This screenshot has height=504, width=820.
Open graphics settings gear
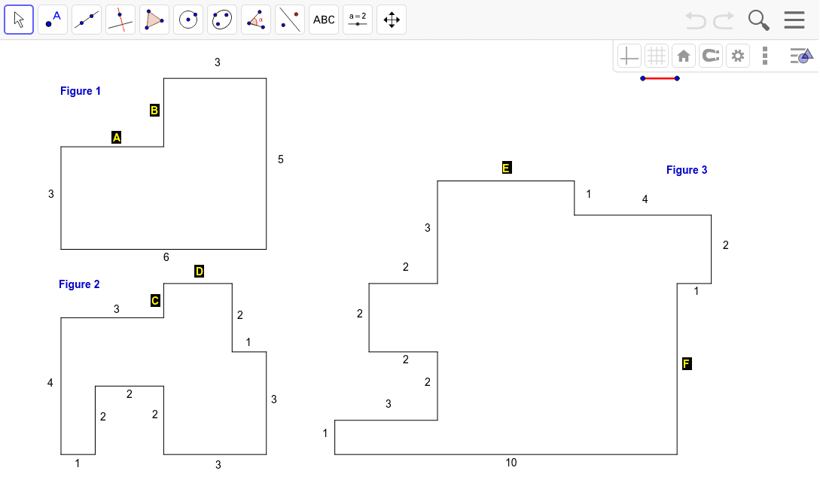pyautogui.click(x=738, y=56)
